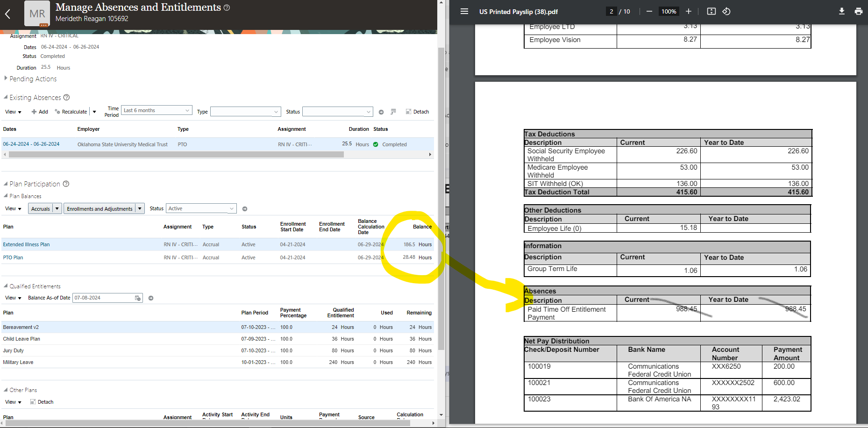Open the calendar picker for Balance As-of Date
This screenshot has width=868, height=428.
[x=137, y=298]
